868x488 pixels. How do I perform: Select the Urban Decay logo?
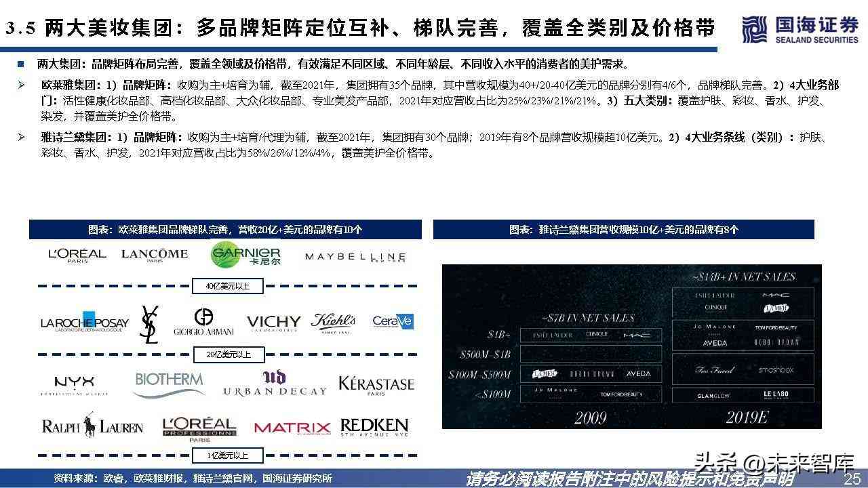275,384
